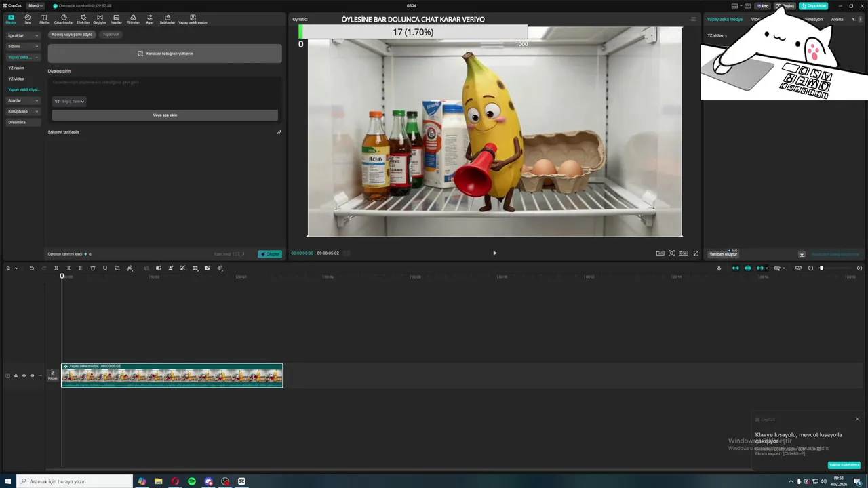Image resolution: width=868 pixels, height=488 pixels.
Task: Open the Medya tab icon
Action: point(11,19)
